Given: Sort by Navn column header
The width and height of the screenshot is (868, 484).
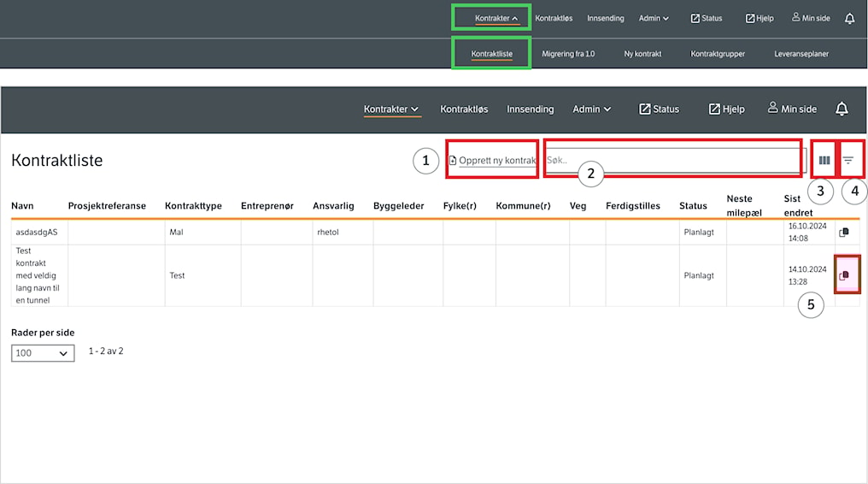Looking at the screenshot, I should click(x=22, y=206).
